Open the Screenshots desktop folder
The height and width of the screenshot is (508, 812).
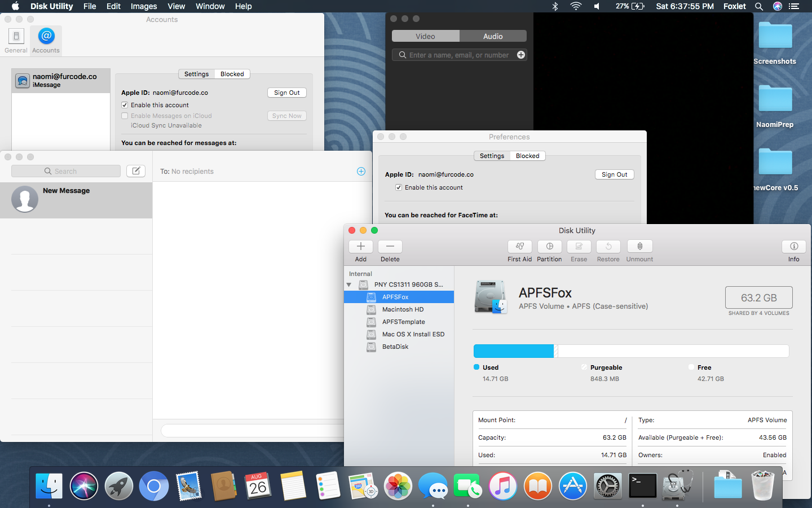[775, 42]
